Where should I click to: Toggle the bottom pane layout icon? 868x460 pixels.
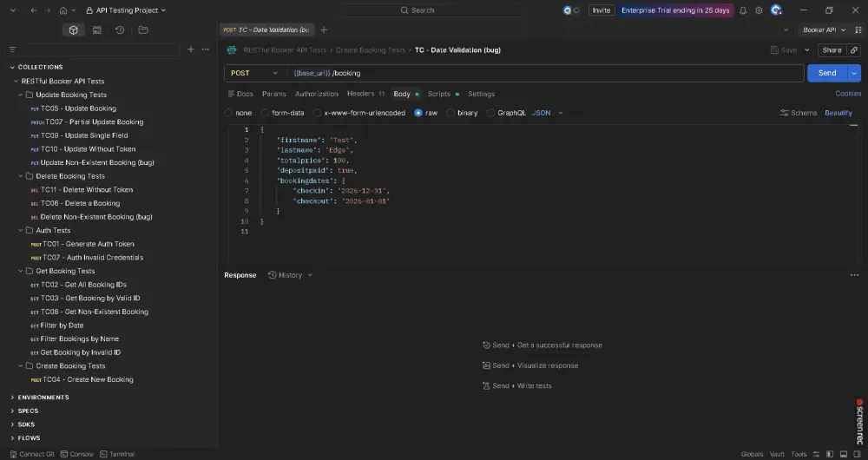pos(843,454)
